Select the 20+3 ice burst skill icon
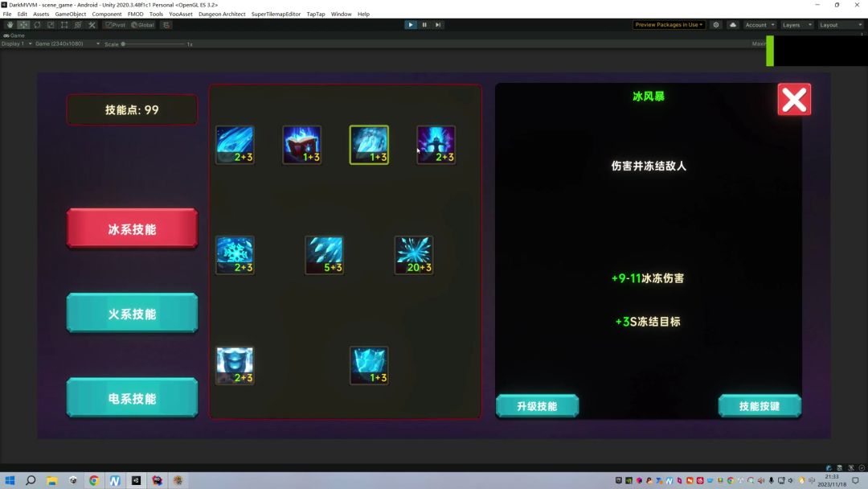868x489 pixels. (414, 255)
